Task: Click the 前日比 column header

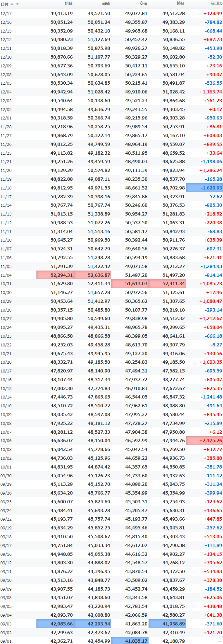Action: (216, 4)
